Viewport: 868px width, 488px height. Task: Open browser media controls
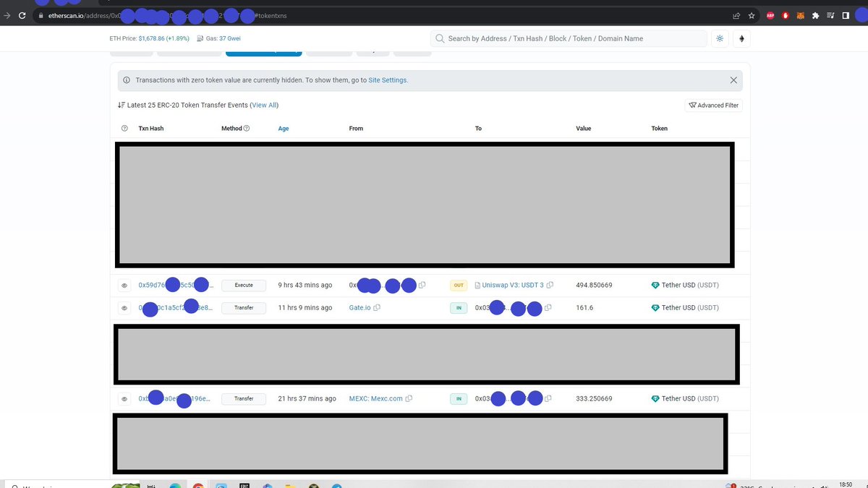coord(830,15)
